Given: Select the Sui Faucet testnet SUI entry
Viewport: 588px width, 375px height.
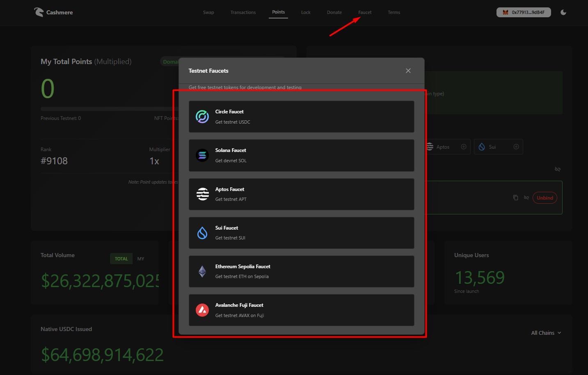Looking at the screenshot, I should point(301,233).
